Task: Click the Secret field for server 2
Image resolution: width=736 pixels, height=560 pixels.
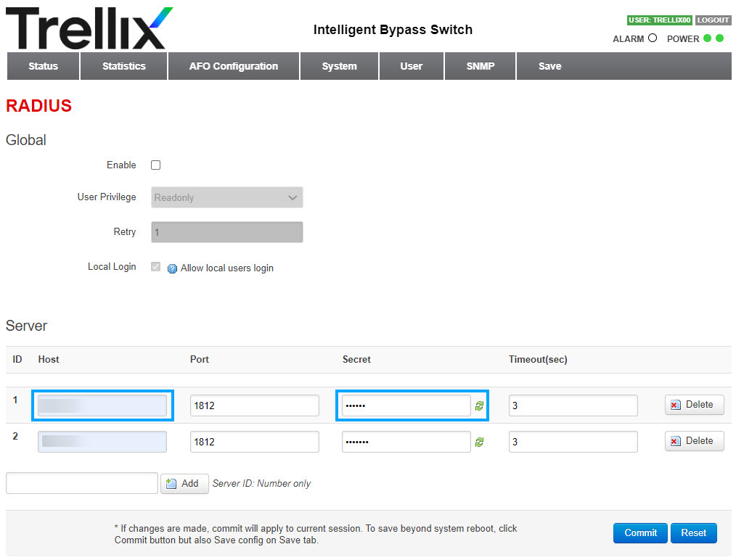Action: coord(406,442)
